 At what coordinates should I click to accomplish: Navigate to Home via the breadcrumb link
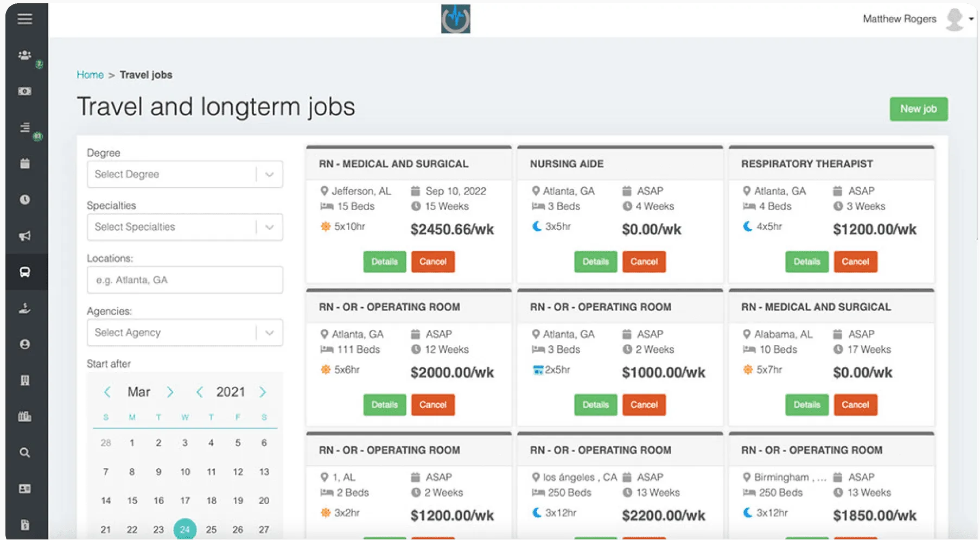coord(90,74)
